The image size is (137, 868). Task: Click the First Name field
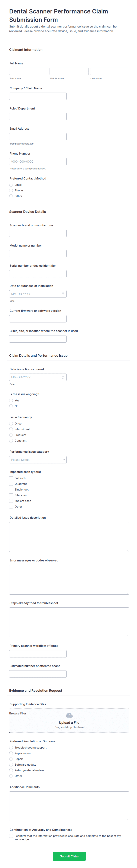29,71
